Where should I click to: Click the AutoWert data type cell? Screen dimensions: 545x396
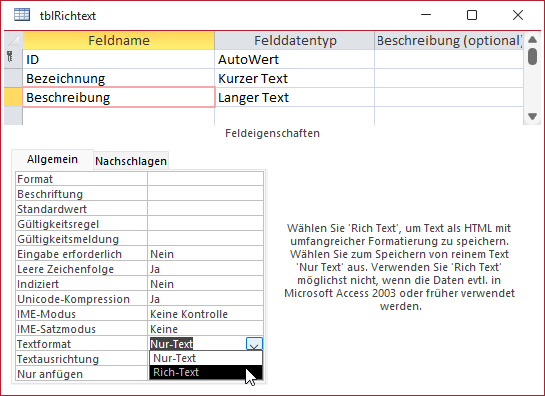tap(295, 59)
